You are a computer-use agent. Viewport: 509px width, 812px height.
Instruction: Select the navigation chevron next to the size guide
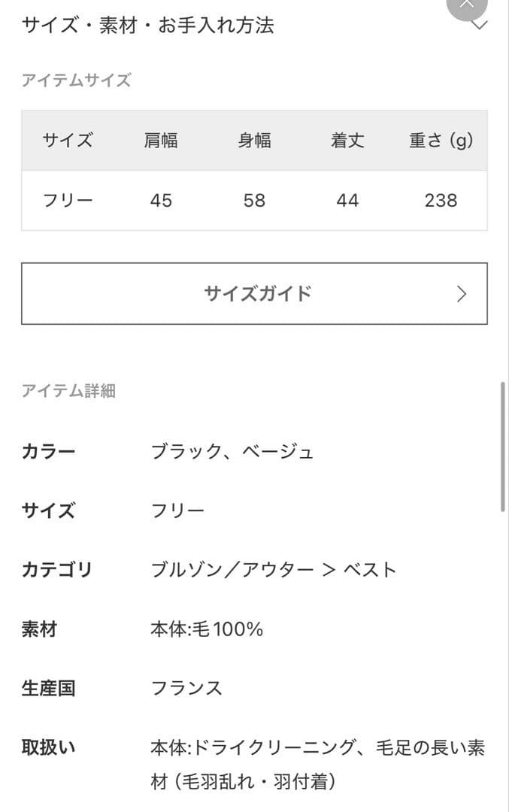[462, 293]
